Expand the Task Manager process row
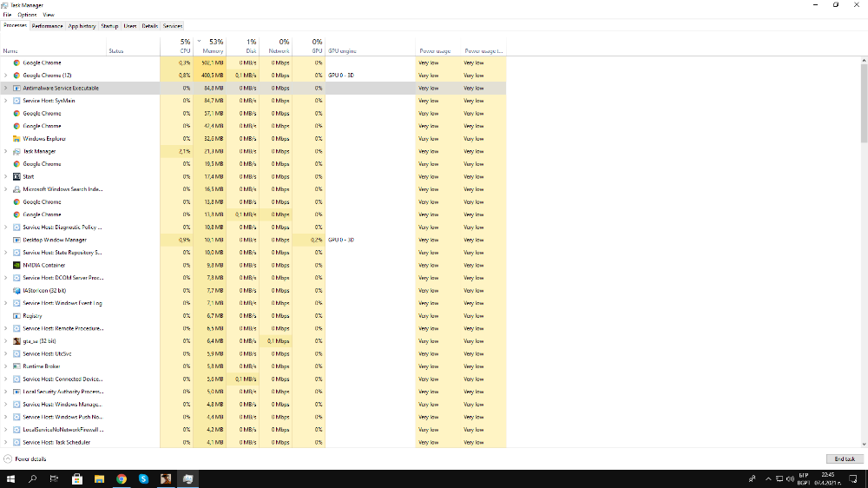 (x=5, y=151)
